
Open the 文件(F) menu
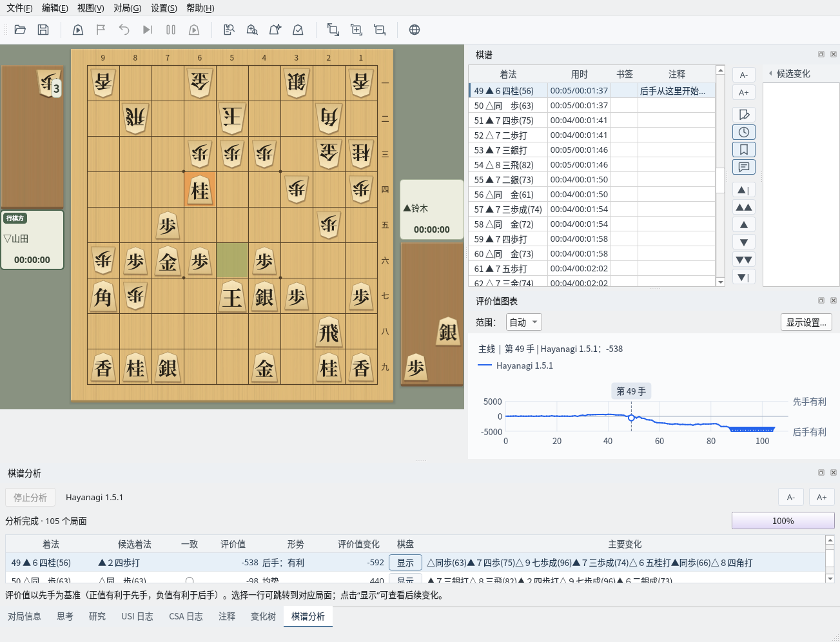click(x=19, y=8)
